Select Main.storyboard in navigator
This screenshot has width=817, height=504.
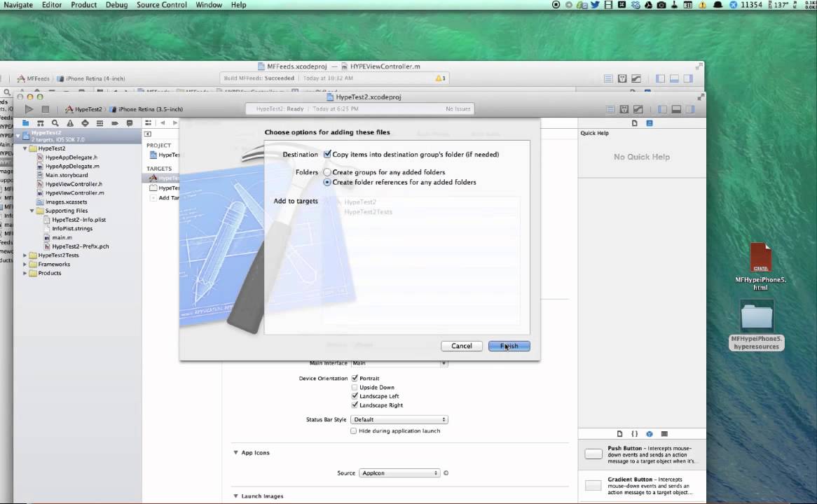click(67, 176)
